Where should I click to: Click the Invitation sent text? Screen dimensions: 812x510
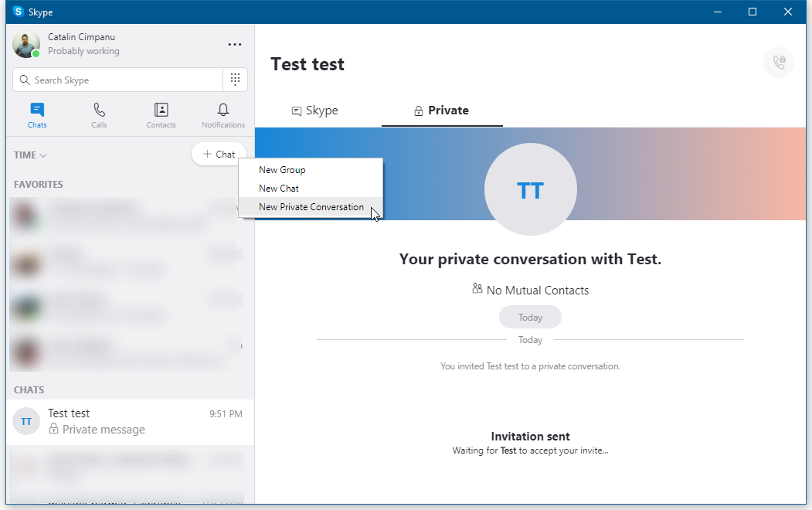(530, 437)
